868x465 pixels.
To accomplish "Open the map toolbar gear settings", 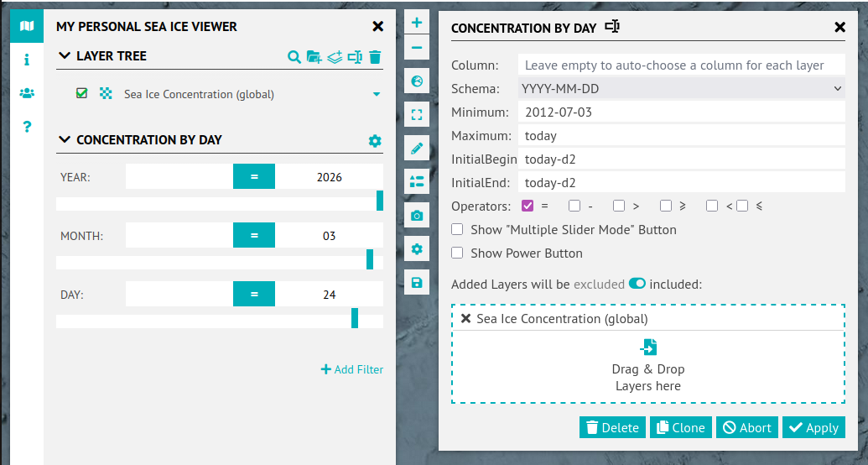I will pos(417,248).
